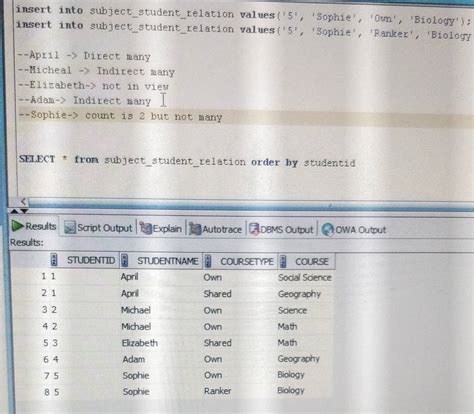Screen dimensions: 474x414
Task: Select row number 1 in results grid
Action: pyautogui.click(x=44, y=276)
